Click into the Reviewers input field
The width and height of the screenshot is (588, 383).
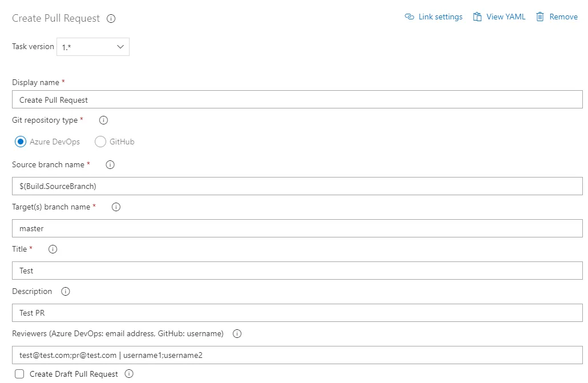[297, 355]
